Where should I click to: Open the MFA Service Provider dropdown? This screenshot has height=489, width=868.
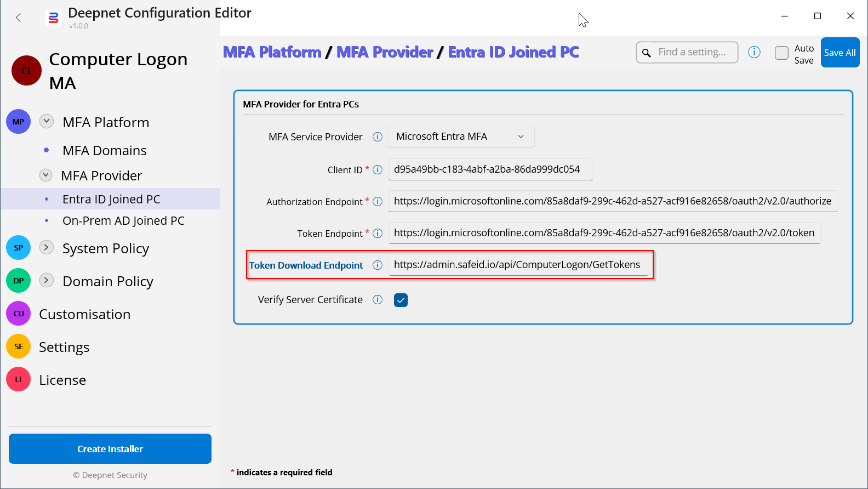[461, 137]
